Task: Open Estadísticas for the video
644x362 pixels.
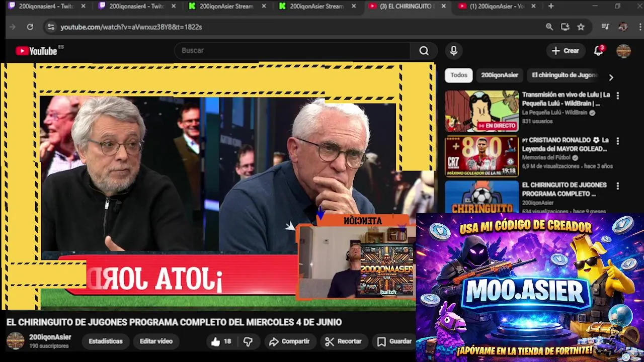Action: tap(106, 341)
